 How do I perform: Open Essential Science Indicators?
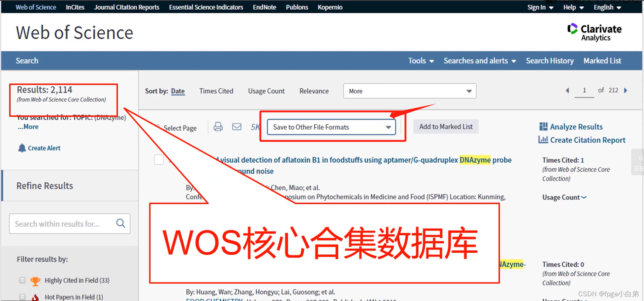(x=206, y=7)
